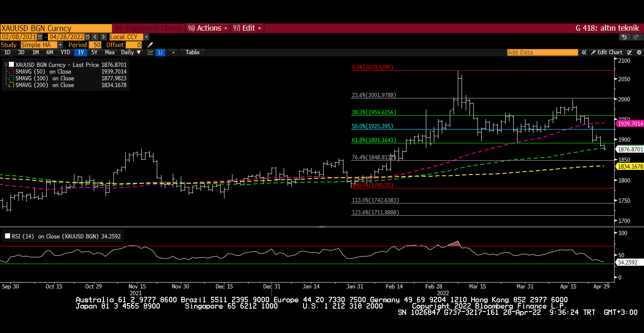The image size is (644, 333).
Task: Select the 1Y range tab
Action: coord(81,52)
